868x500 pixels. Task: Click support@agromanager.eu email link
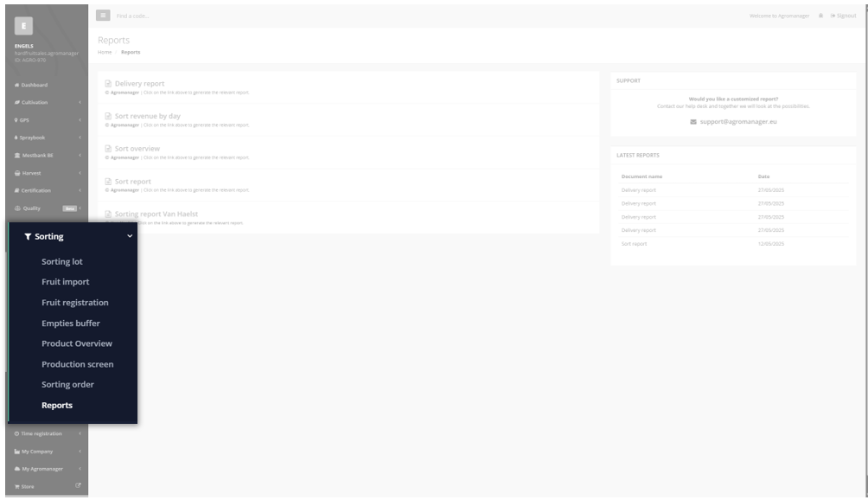[738, 122]
